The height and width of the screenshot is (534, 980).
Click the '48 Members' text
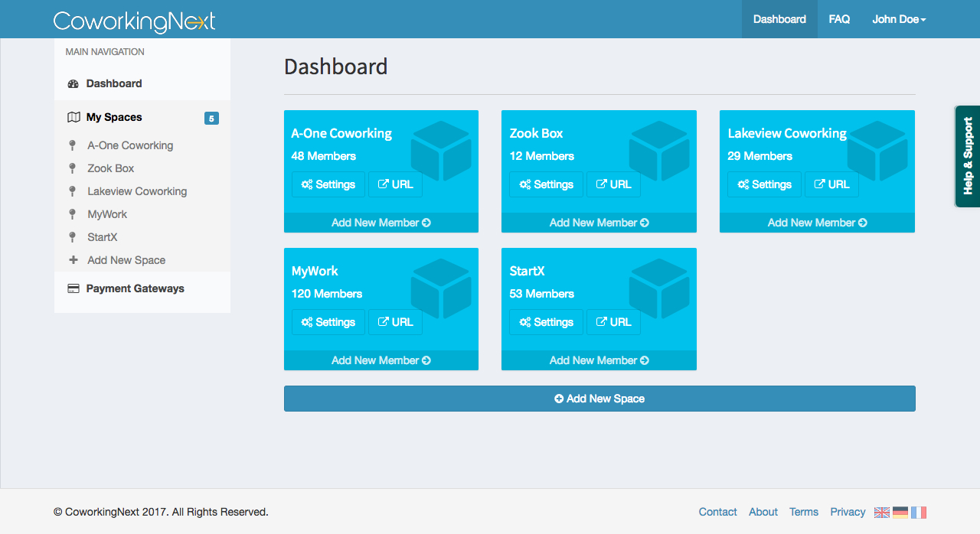click(324, 156)
